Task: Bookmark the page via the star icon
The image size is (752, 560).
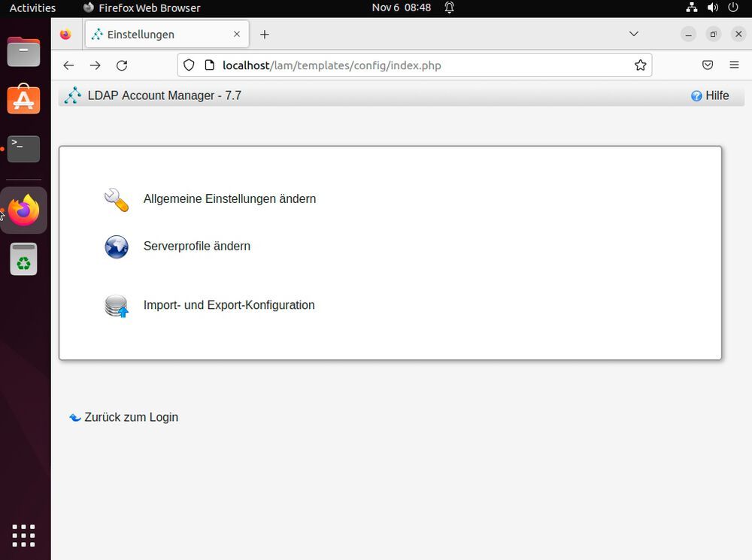Action: point(641,65)
